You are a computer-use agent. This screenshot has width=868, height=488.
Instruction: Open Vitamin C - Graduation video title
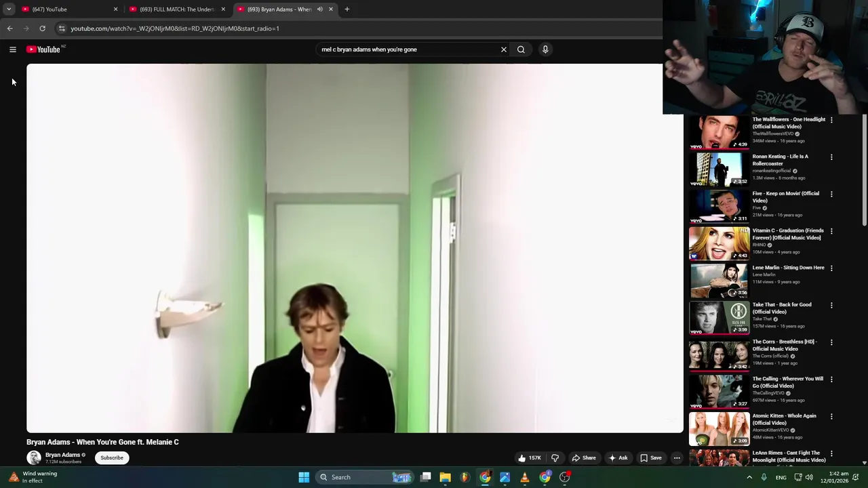click(x=788, y=234)
